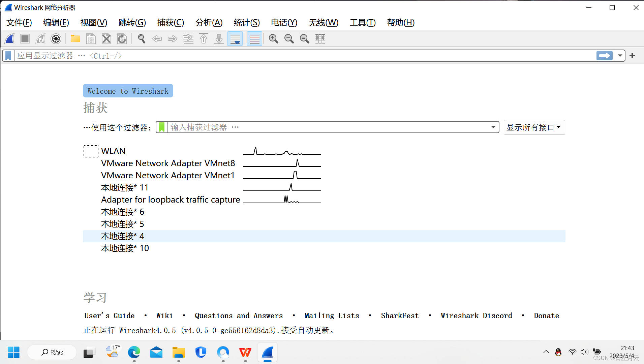Select VMware Network Adapter VMnet8 interface
Image resolution: width=644 pixels, height=364 pixels.
(324, 163)
